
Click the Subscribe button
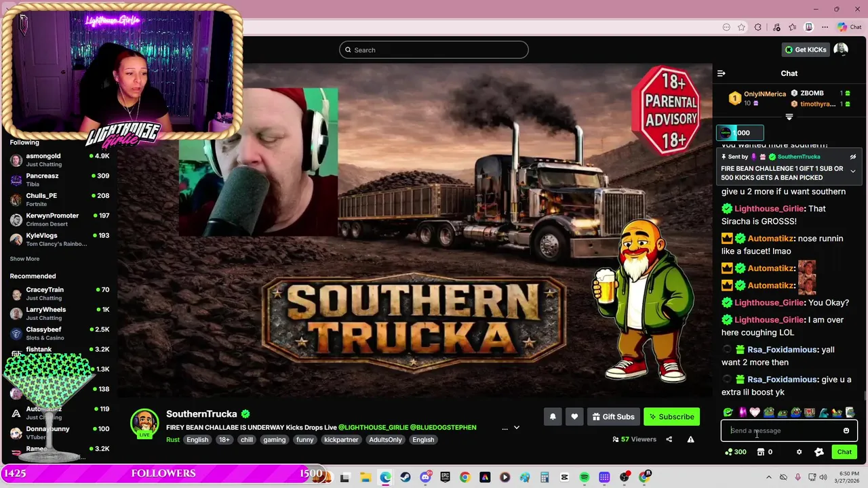pos(671,417)
